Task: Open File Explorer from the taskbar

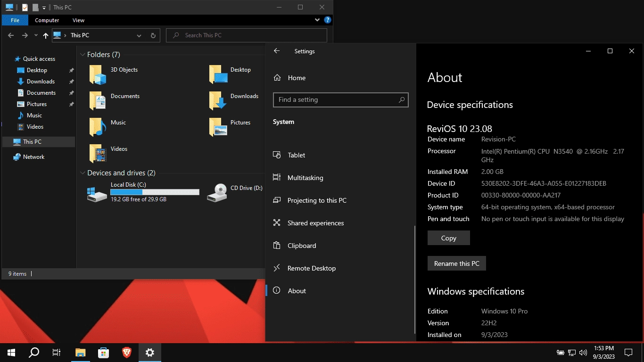Action: coord(81,352)
